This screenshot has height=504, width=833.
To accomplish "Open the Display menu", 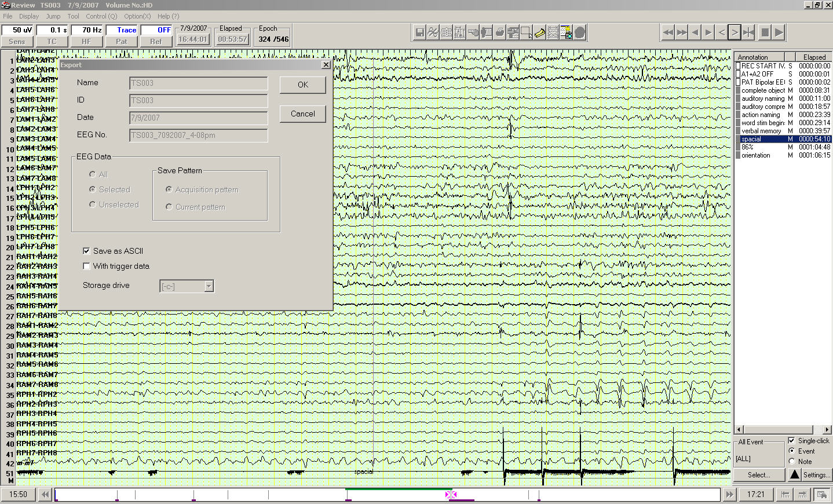I will coord(29,16).
